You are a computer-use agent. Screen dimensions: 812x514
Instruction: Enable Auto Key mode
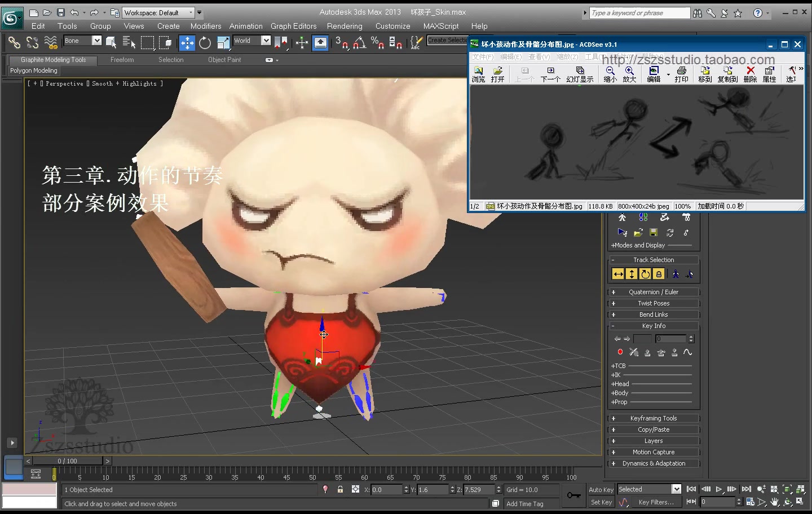tap(601, 489)
